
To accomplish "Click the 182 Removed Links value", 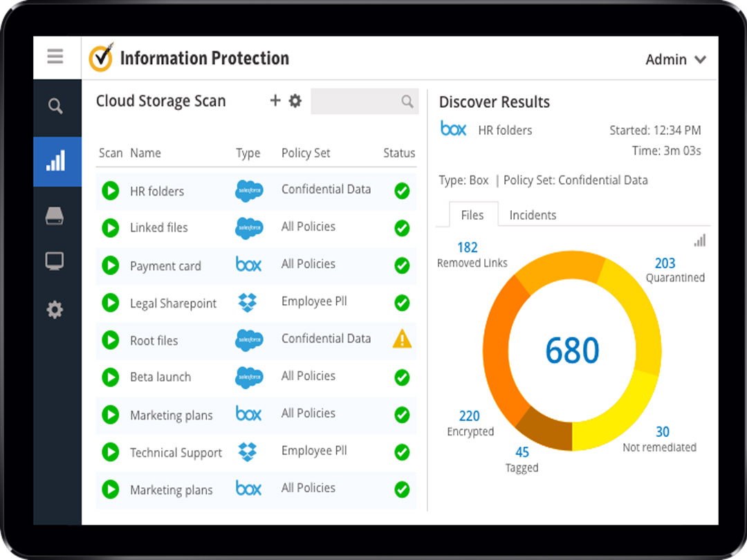I will coord(468,247).
